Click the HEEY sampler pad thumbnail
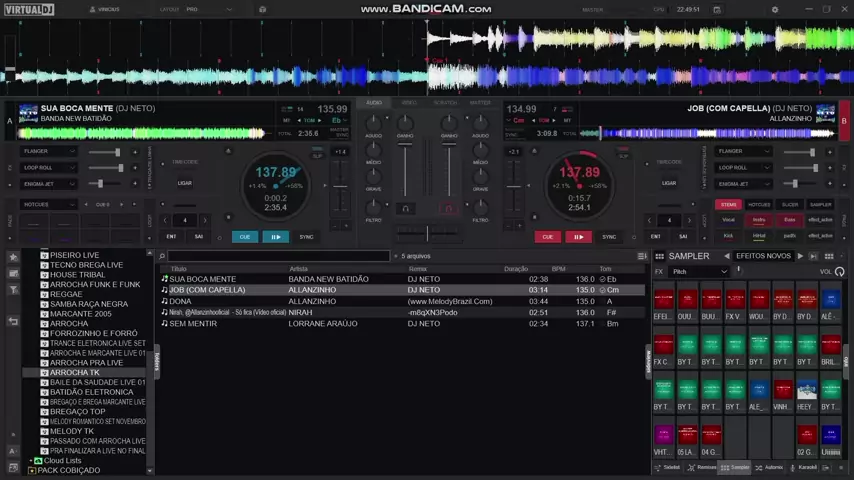Image resolution: width=854 pixels, height=480 pixels. point(807,390)
